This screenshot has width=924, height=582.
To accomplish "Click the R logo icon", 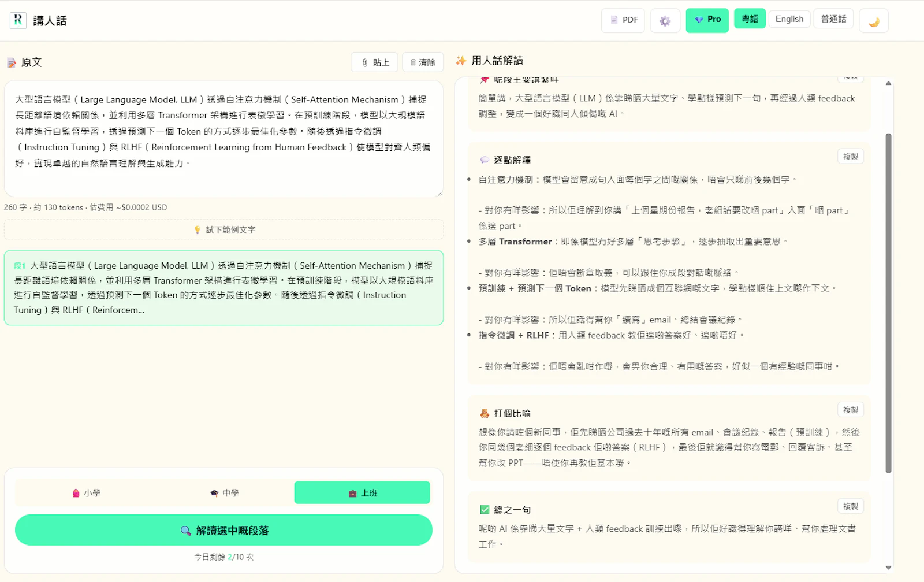I will [x=18, y=21].
